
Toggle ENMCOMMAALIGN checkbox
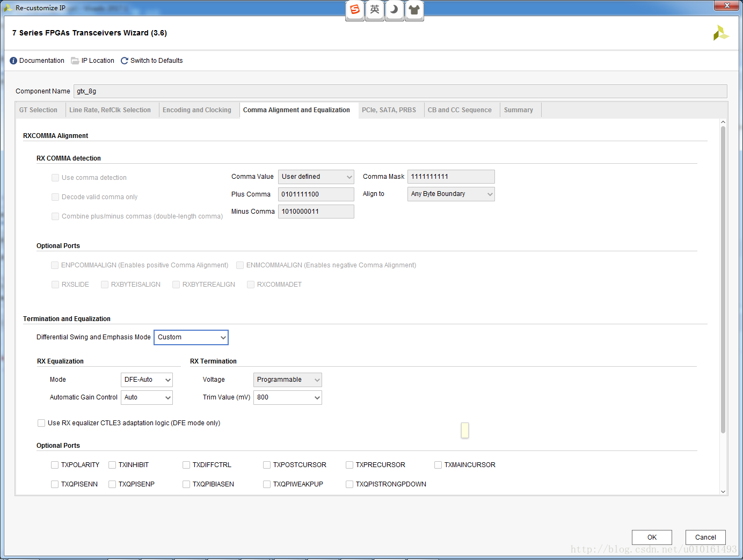pyautogui.click(x=240, y=265)
